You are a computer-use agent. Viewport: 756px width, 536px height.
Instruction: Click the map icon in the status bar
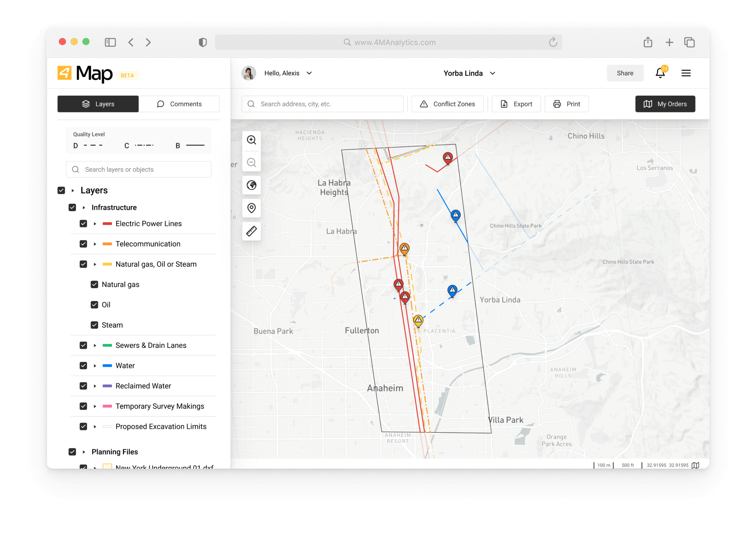coord(696,465)
